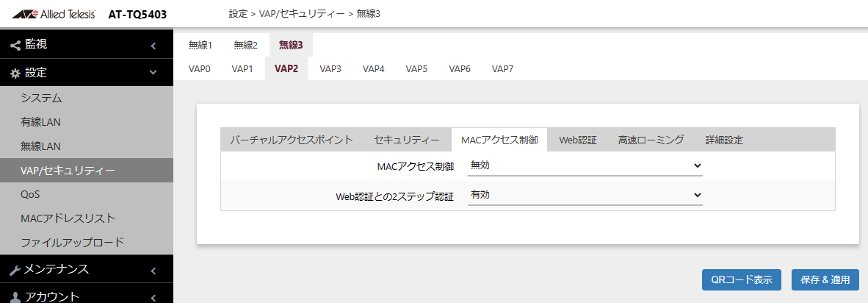868x303 pixels.
Task: Expand the アカウント menu chevron
Action: point(153,297)
